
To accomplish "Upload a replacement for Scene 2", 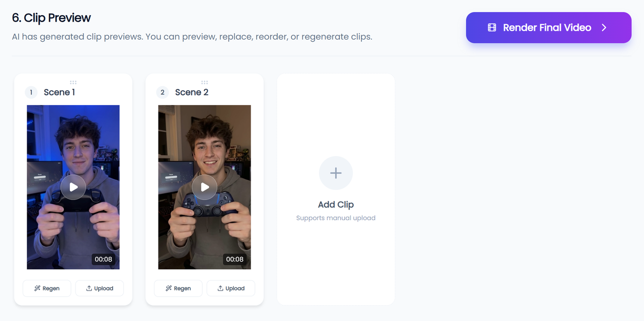I will pyautogui.click(x=231, y=288).
